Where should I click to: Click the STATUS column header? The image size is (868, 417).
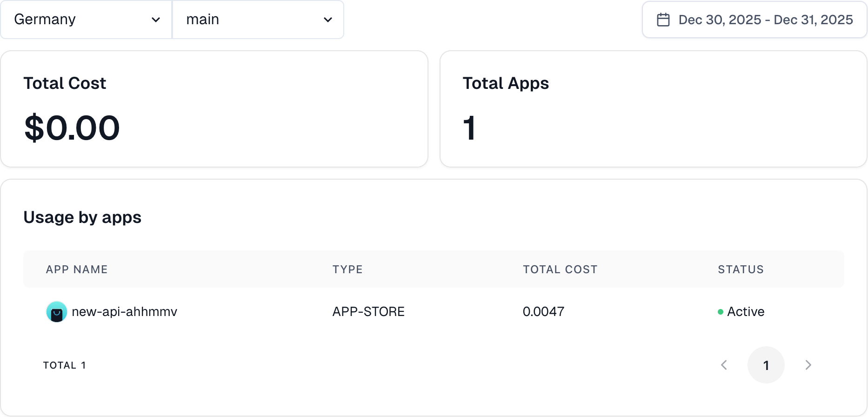741,269
